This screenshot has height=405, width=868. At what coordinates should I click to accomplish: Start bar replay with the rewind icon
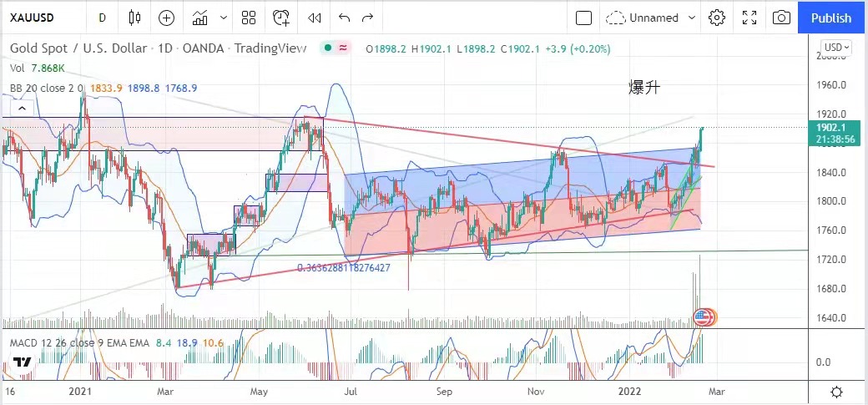tap(314, 18)
